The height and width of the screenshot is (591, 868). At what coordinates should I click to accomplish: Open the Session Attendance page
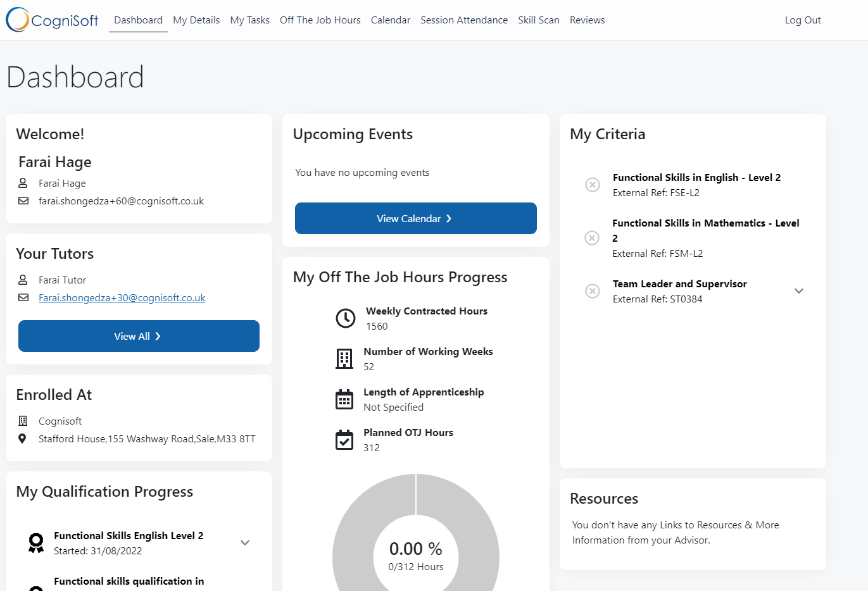(463, 20)
